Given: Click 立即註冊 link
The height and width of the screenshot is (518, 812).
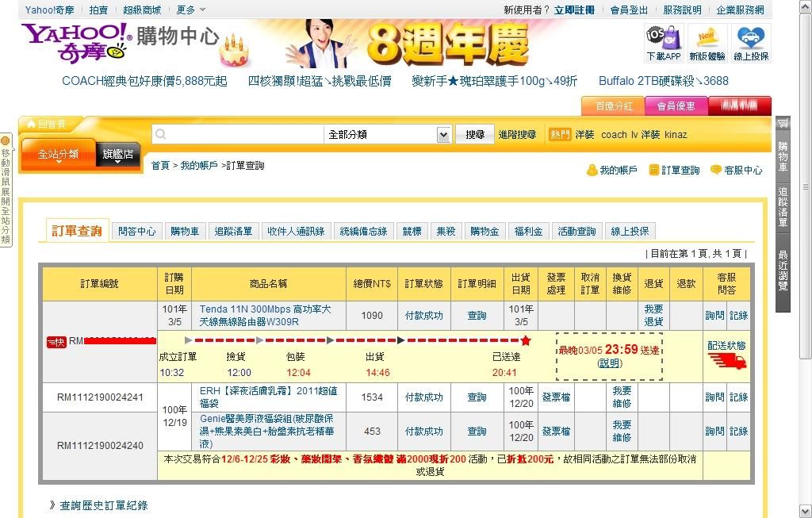Looking at the screenshot, I should coord(574,10).
